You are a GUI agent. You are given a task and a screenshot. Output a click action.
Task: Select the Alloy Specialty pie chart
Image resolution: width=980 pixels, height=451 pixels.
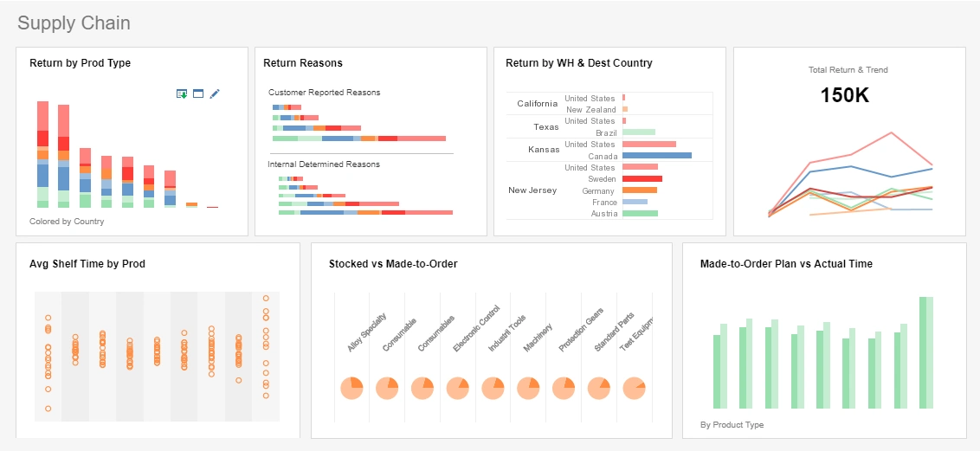pos(351,388)
